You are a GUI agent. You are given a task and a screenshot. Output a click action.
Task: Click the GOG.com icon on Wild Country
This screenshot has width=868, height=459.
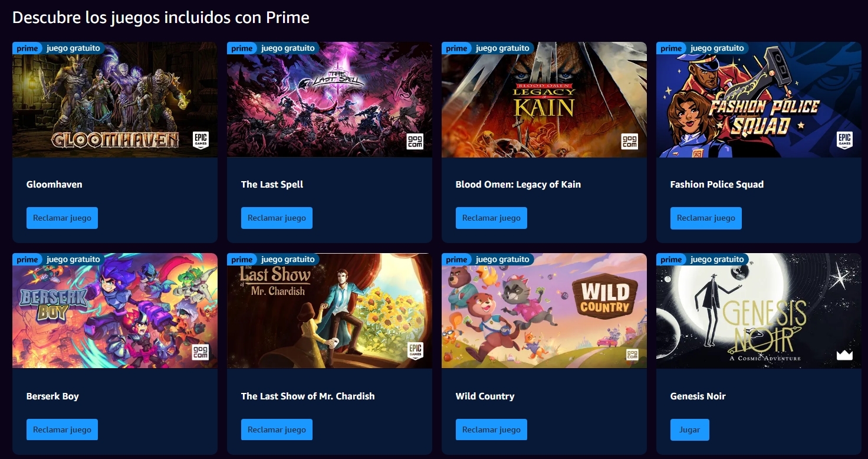coord(632,353)
